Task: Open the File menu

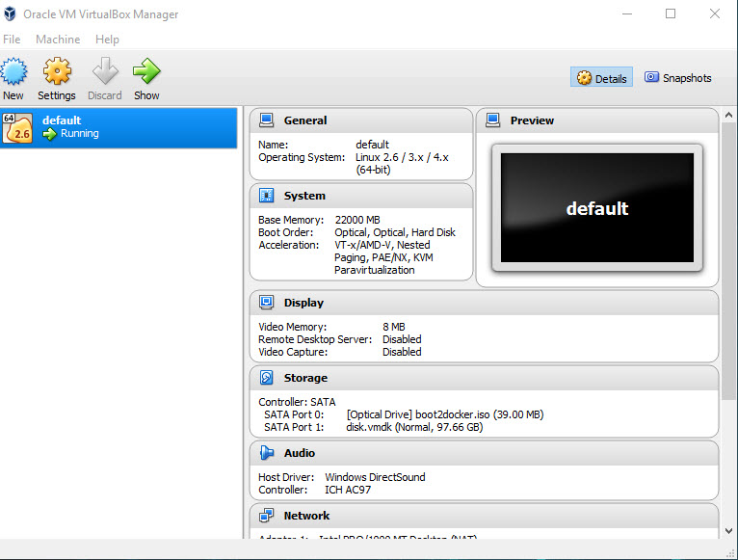Action: 12,40
